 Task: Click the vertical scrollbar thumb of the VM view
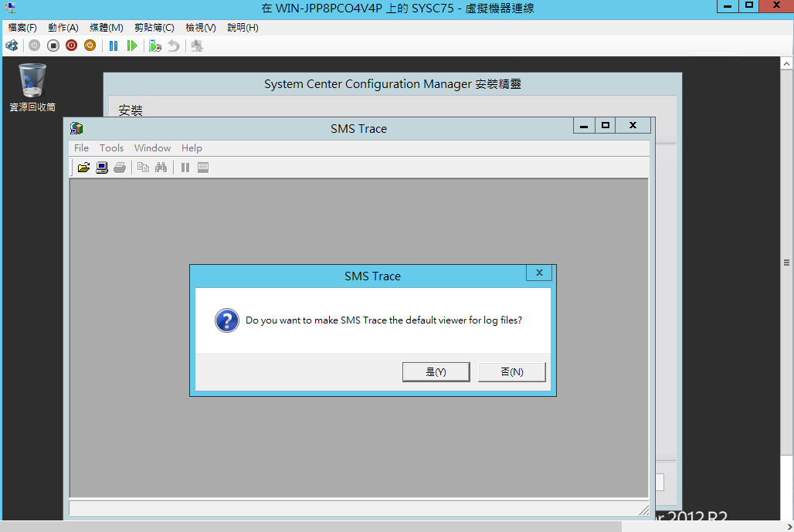coord(786,263)
